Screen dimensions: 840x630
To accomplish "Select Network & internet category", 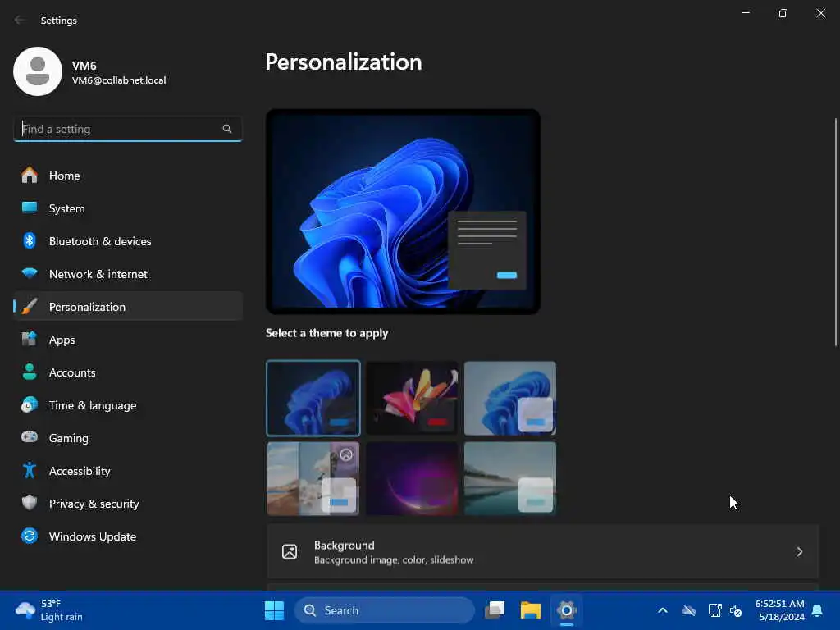I will [x=127, y=274].
